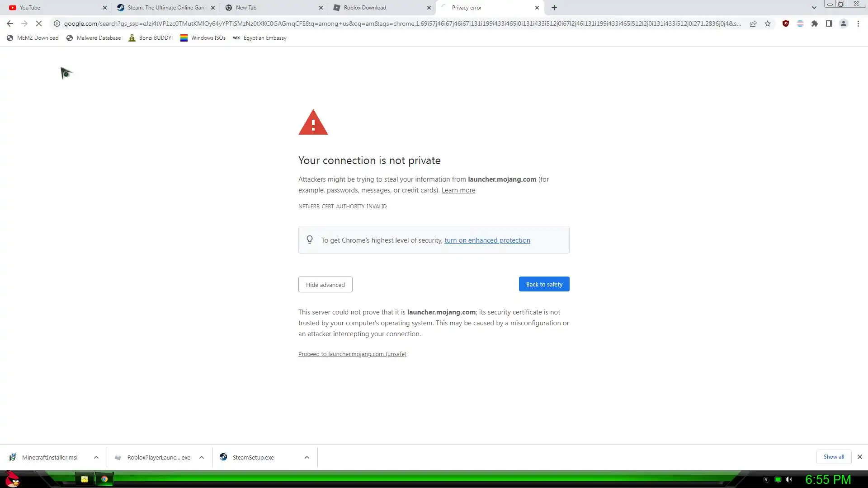Open the uBlock Origin extension
Image resolution: width=868 pixels, height=488 pixels.
(786, 23)
